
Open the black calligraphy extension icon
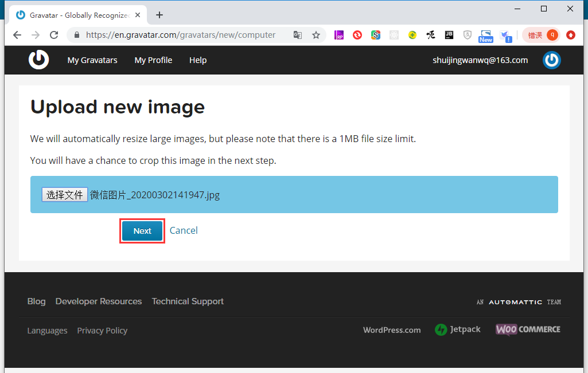pos(430,35)
